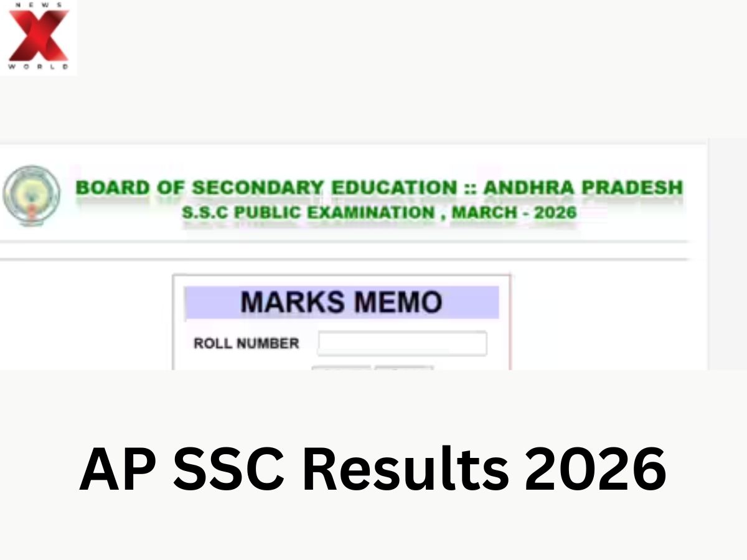
Task: Click the small NEWS text above the X
Action: (39, 5)
